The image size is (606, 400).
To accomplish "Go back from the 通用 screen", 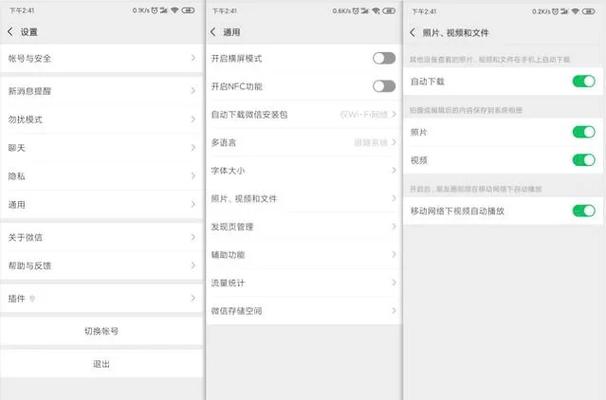I will 213,32.
